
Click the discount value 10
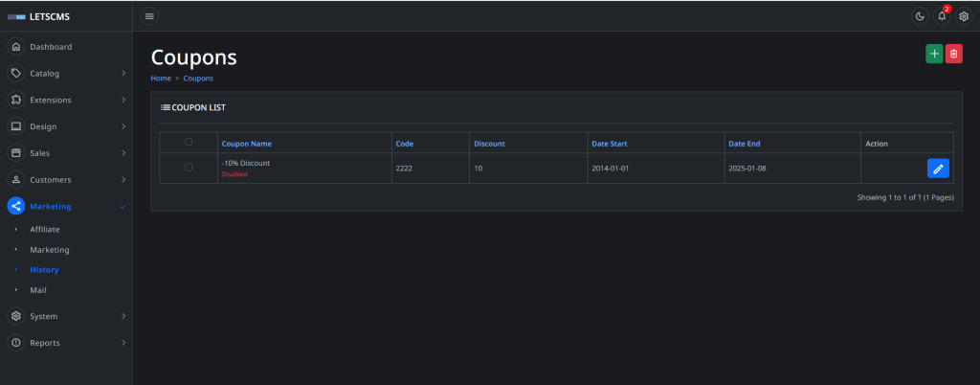tap(479, 169)
